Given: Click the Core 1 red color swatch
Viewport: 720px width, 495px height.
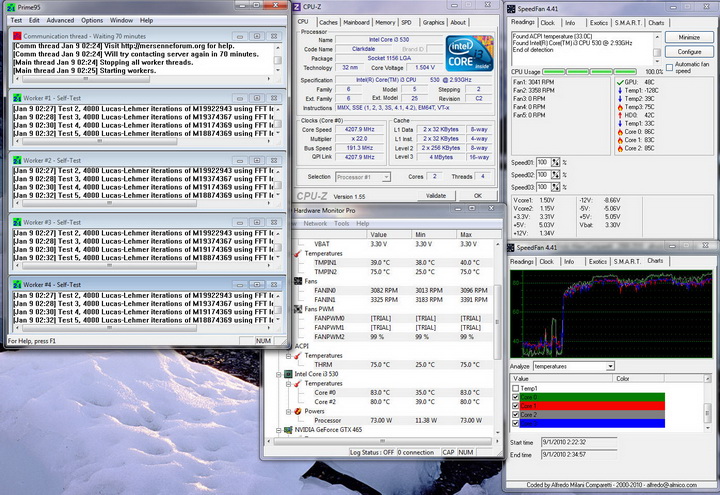Looking at the screenshot, I should click(x=592, y=406).
